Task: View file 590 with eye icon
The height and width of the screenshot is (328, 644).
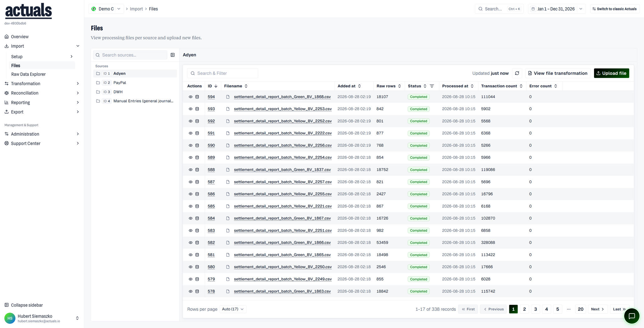Action: coord(191,145)
